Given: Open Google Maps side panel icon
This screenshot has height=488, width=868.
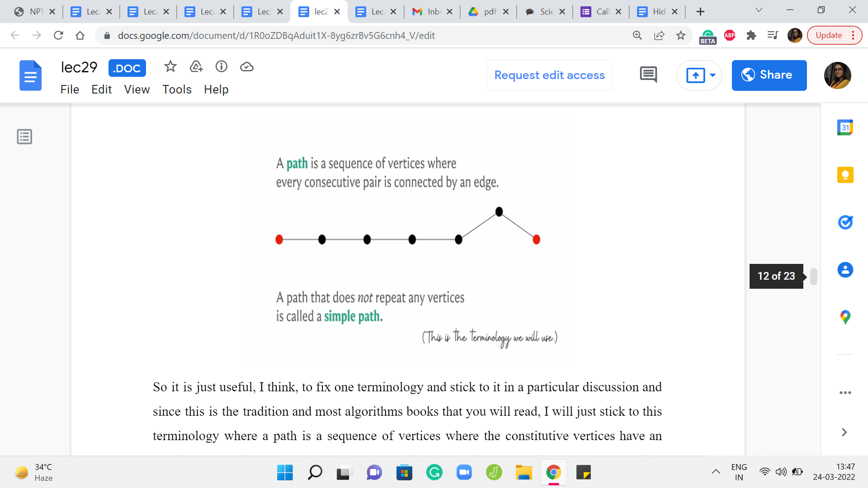Looking at the screenshot, I should pyautogui.click(x=844, y=317).
